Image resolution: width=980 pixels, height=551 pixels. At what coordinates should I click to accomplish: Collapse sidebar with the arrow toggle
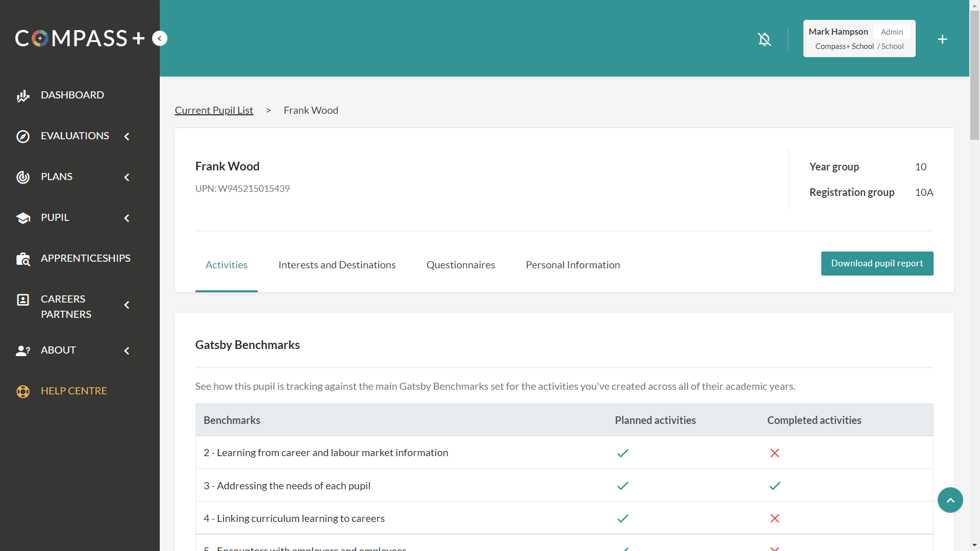(160, 38)
